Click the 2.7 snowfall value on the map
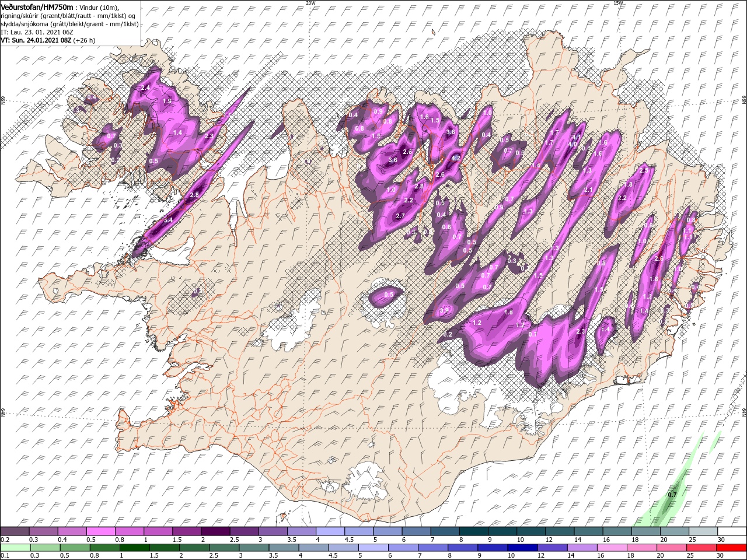The image size is (747, 560). pyautogui.click(x=400, y=216)
